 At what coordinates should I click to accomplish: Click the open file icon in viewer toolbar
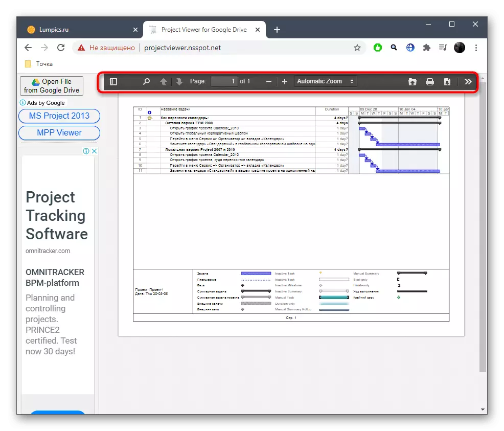(413, 81)
